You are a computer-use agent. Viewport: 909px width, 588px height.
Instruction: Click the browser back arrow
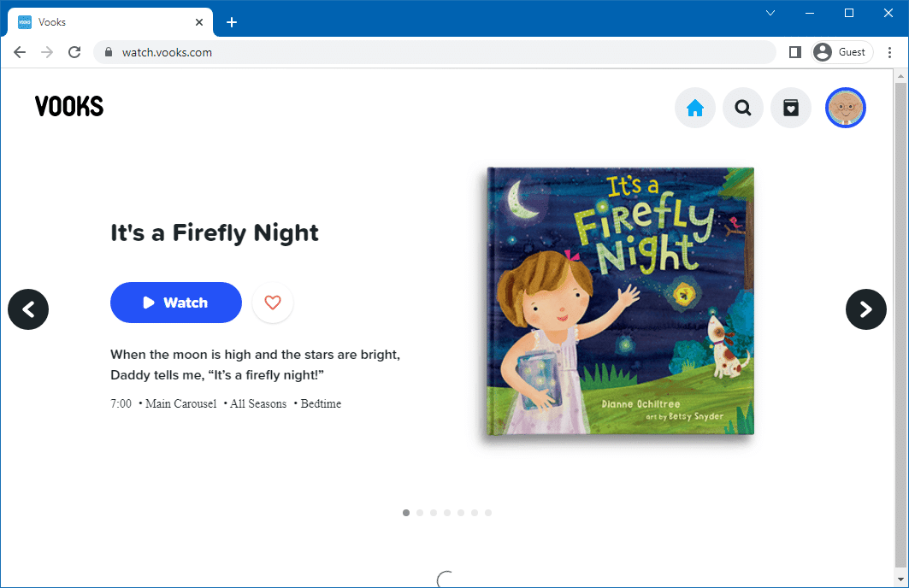[20, 52]
